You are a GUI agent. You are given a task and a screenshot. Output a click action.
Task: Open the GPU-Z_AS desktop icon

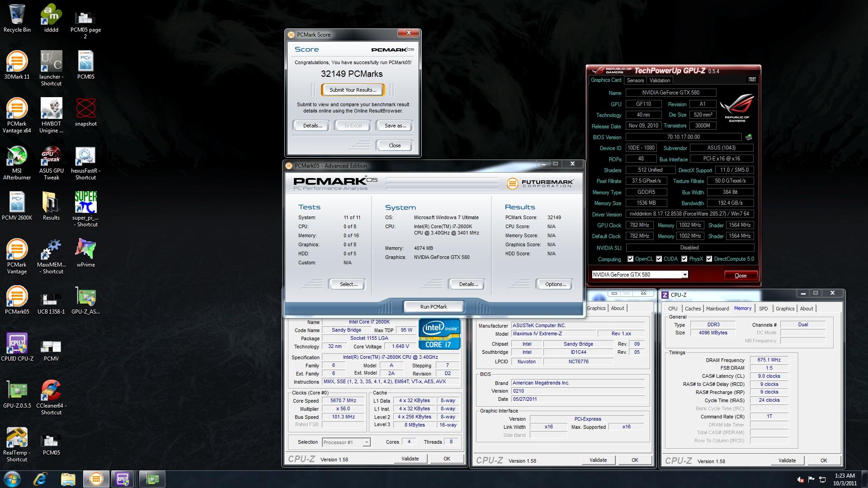point(86,300)
